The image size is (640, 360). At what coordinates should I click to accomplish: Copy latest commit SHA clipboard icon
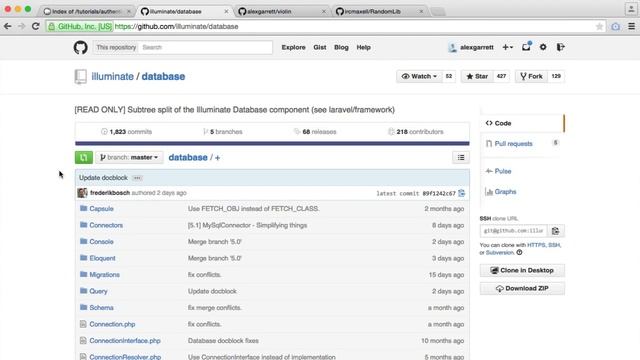pyautogui.click(x=462, y=193)
